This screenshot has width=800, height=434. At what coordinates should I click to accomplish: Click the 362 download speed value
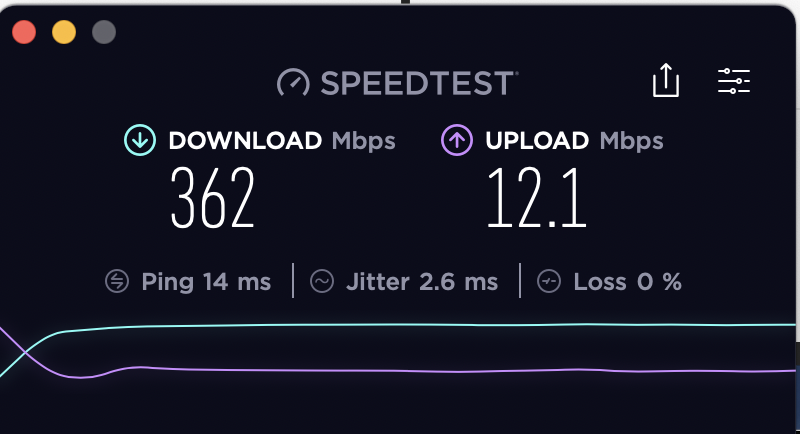pos(212,198)
